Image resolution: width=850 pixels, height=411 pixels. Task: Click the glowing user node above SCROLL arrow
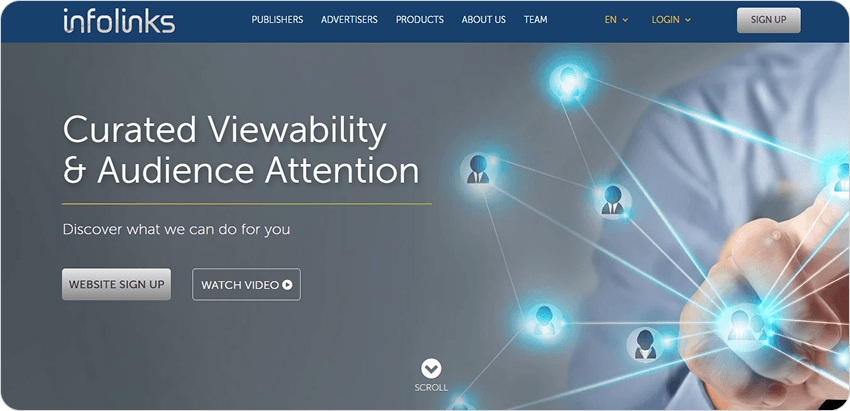pyautogui.click(x=544, y=320)
